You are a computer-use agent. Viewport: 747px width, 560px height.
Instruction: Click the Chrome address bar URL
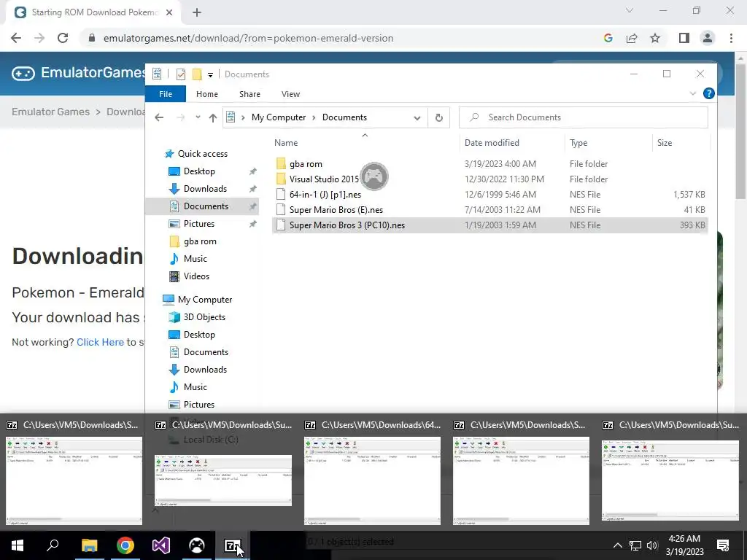248,38
